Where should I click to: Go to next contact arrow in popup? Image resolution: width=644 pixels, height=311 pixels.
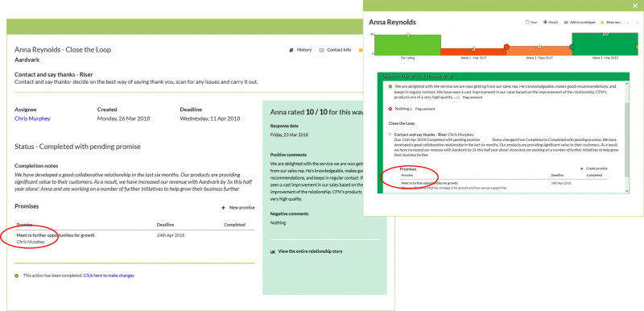[x=637, y=23]
